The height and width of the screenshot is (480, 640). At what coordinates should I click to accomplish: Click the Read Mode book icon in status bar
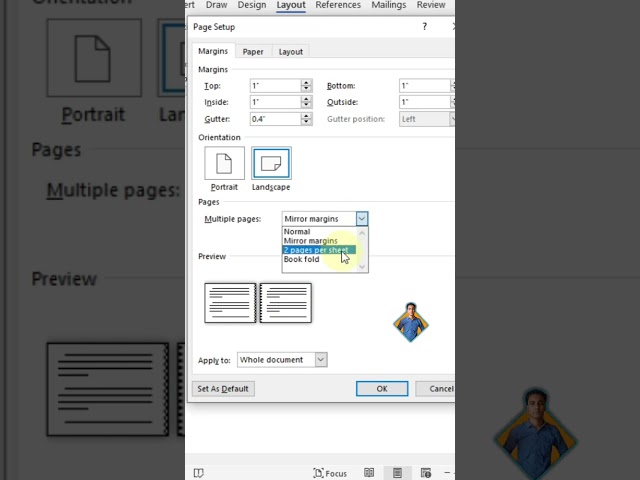point(199,473)
